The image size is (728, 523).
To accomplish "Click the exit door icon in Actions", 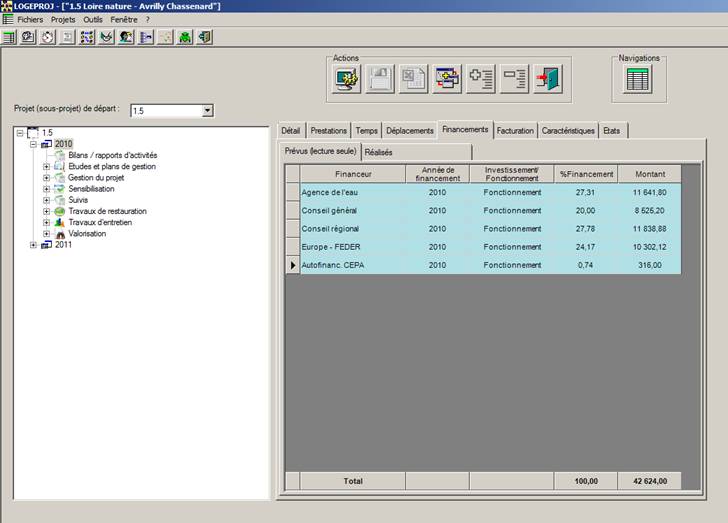I will click(x=547, y=79).
